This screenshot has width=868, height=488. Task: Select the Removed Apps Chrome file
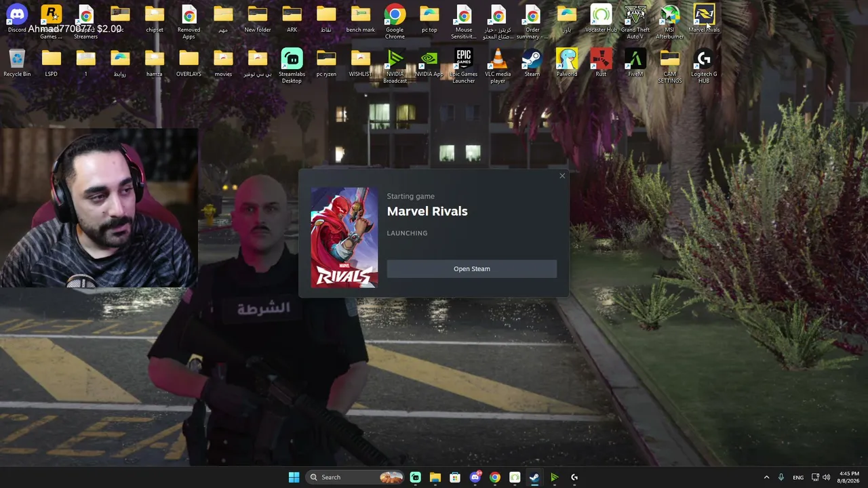[x=189, y=22]
